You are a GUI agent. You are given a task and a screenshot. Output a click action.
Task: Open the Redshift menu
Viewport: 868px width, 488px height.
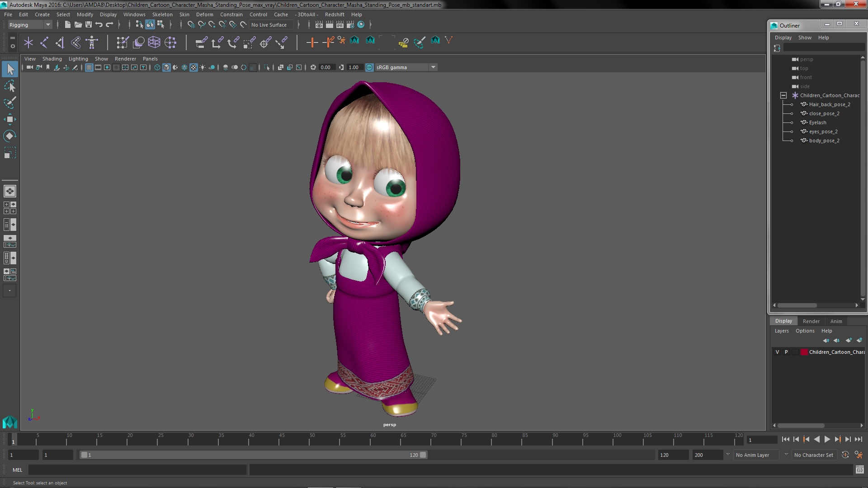coord(335,14)
